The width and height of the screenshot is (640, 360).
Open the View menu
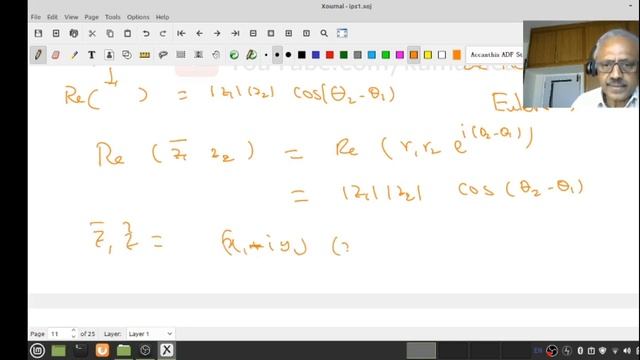71,17
